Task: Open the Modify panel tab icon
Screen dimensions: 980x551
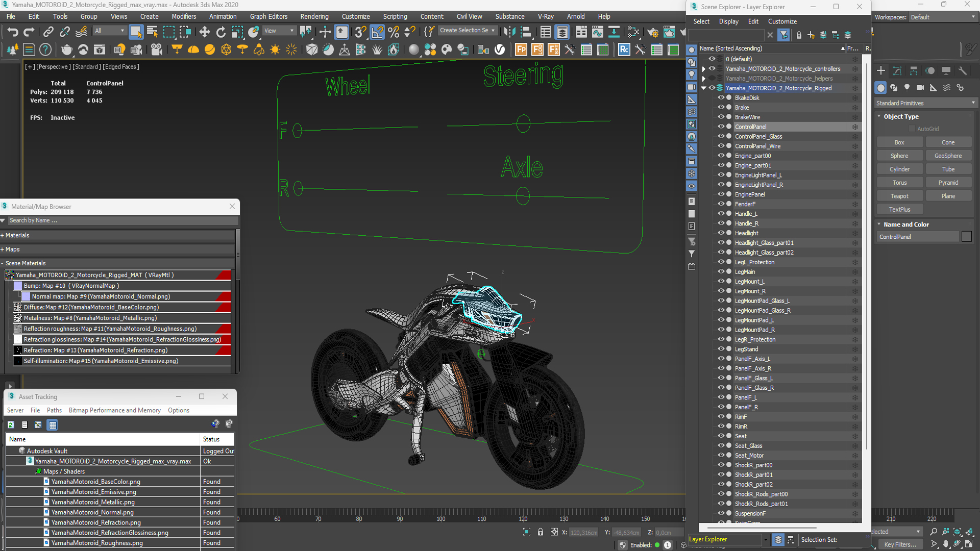Action: pos(897,71)
